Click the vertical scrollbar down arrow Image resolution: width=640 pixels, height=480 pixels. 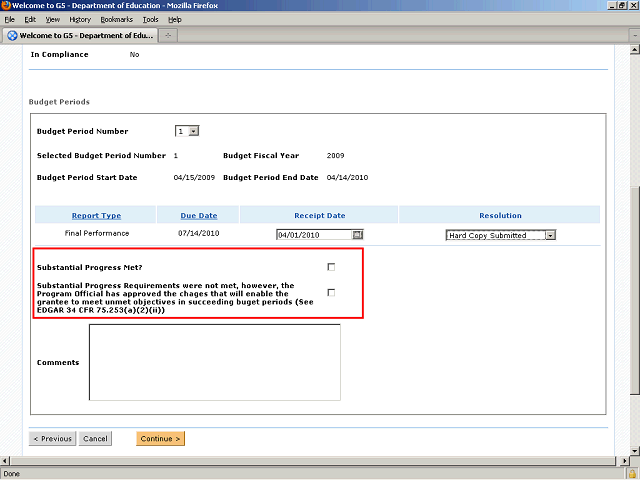635,451
